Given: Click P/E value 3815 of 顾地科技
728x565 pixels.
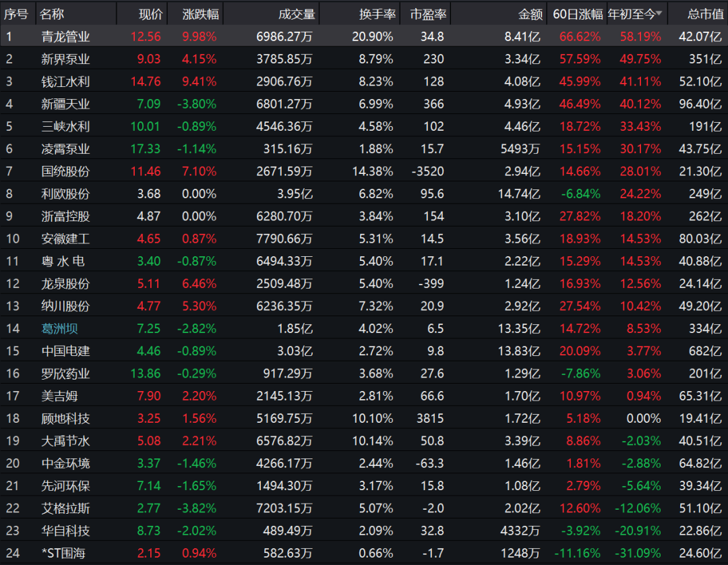Looking at the screenshot, I should 430,419.
